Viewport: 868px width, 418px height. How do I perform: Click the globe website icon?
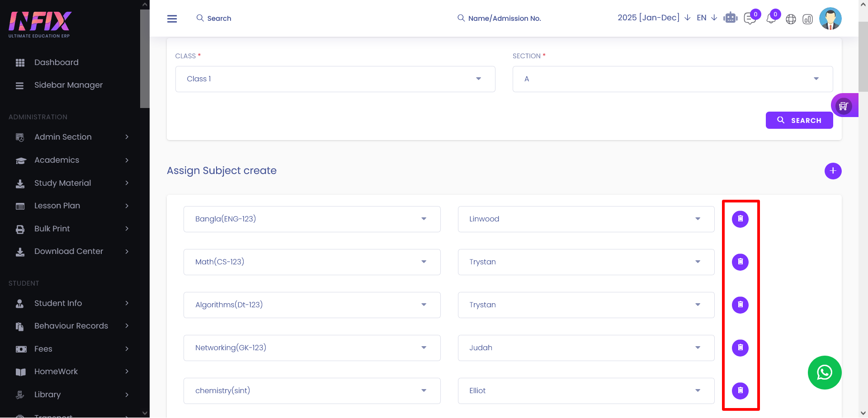coord(791,19)
